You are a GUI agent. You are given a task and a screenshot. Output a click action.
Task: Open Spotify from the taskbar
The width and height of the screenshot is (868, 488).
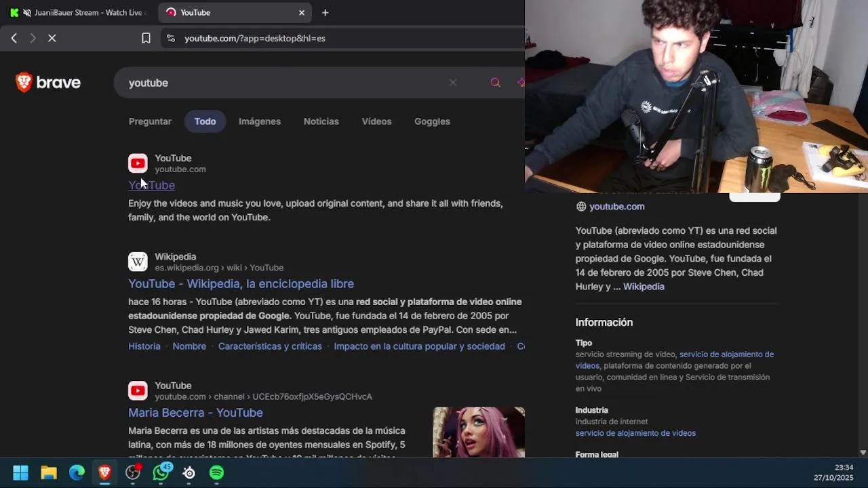coord(217,472)
